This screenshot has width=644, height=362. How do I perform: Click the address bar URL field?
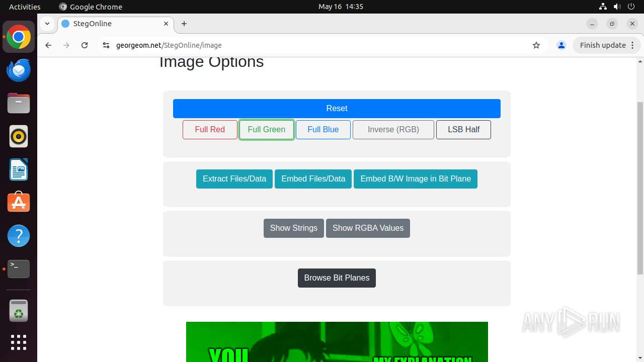pyautogui.click(x=322, y=45)
